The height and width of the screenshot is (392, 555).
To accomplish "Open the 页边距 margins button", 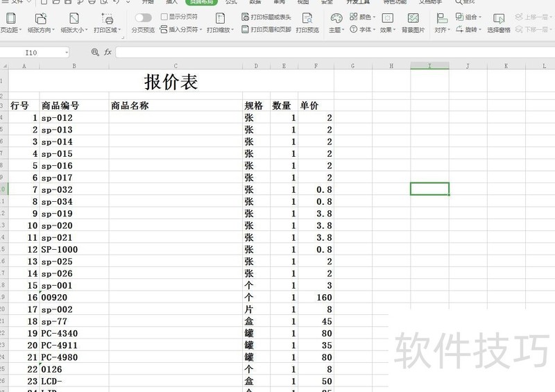I will 11,23.
